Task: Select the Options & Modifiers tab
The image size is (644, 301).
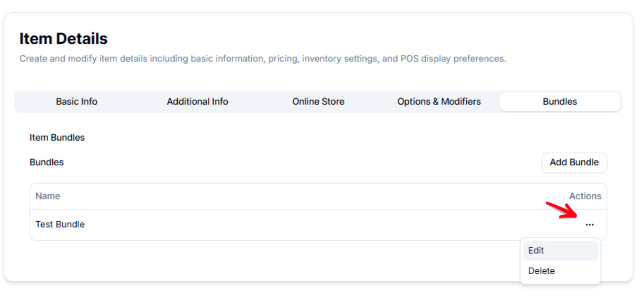Action: [439, 101]
